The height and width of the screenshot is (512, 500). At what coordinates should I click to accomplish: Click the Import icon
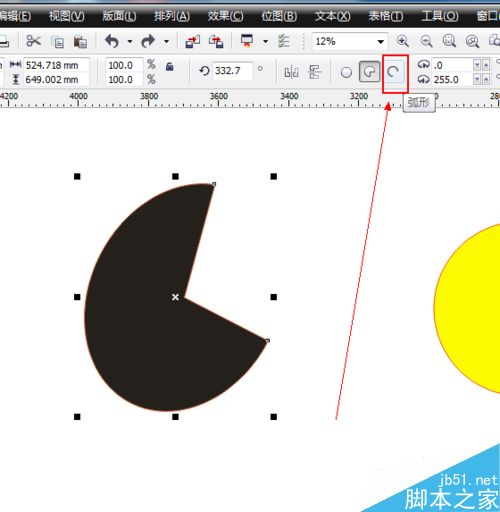click(x=193, y=42)
